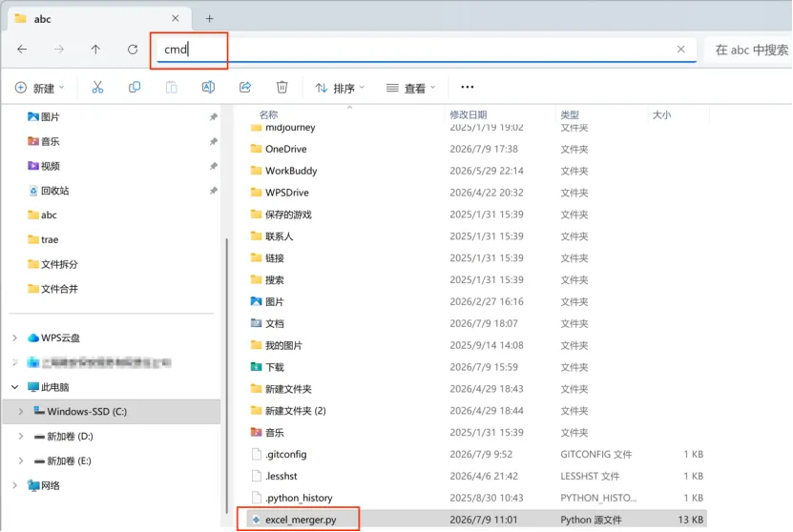Go back with the left arrow
This screenshot has height=532, width=793.
coord(22,49)
